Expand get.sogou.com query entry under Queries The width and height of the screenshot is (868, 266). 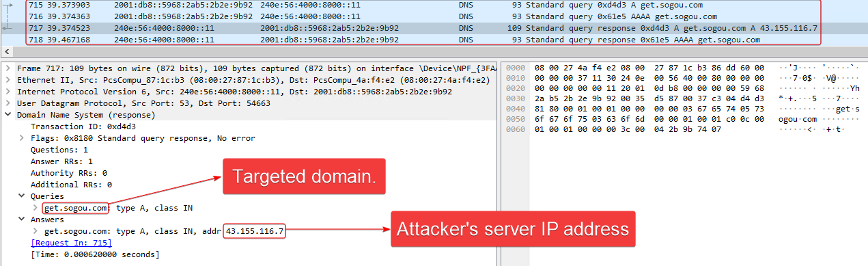click(36, 207)
